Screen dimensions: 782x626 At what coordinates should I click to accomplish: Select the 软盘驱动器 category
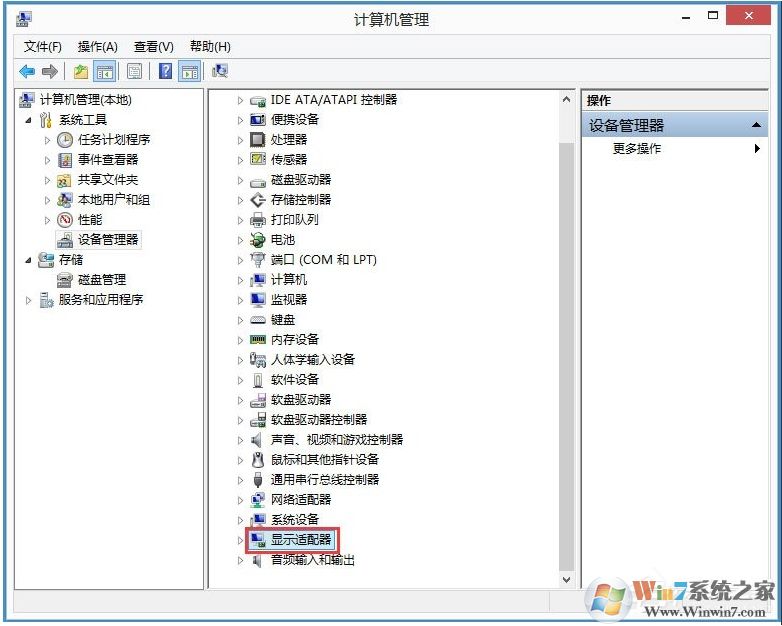click(x=301, y=400)
